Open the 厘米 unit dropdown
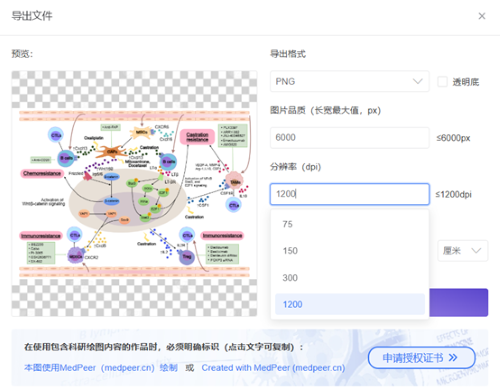This screenshot has height=391, width=500. coord(463,251)
